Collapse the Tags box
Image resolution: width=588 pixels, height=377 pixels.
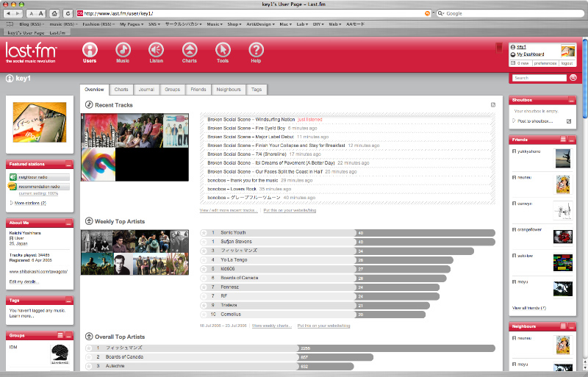tap(68, 301)
